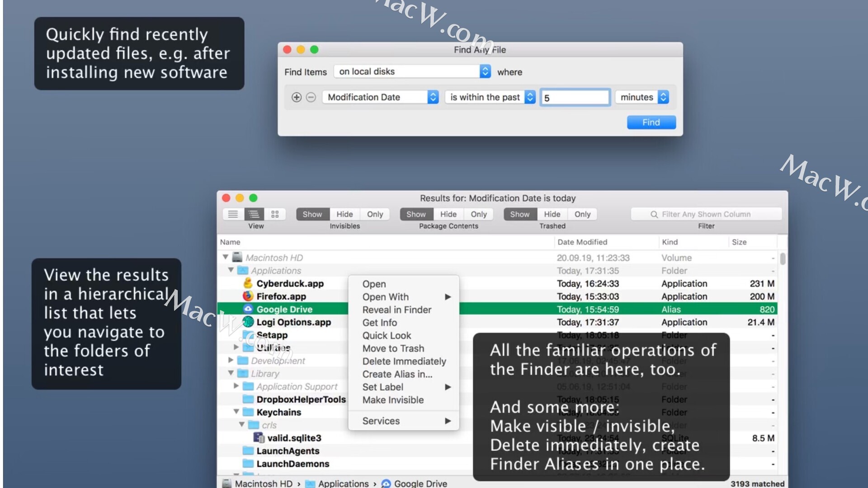Open the Services submenu

[404, 421]
